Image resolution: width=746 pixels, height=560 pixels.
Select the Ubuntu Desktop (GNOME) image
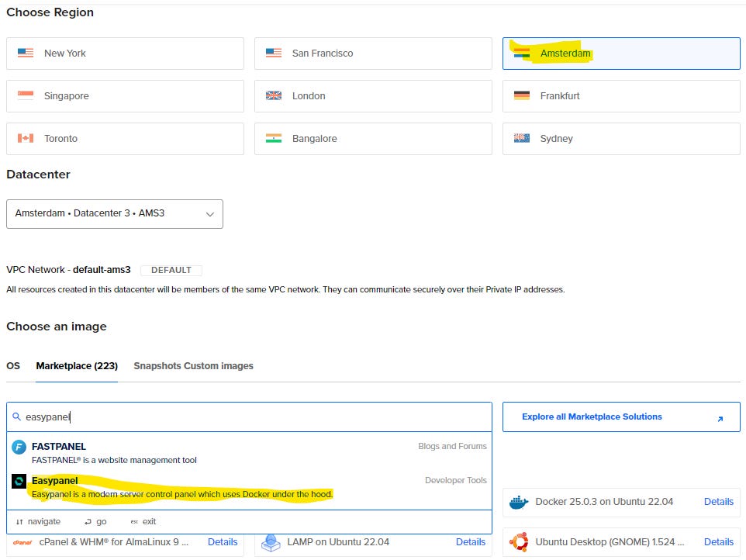pos(621,542)
